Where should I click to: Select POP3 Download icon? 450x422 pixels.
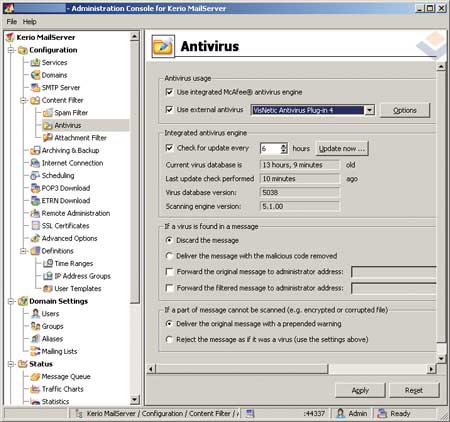click(x=35, y=188)
